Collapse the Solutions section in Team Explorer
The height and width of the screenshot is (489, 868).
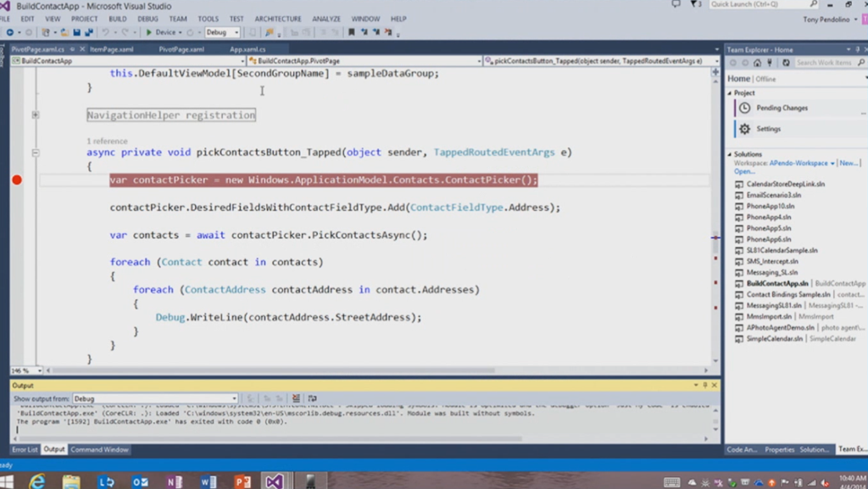click(730, 154)
